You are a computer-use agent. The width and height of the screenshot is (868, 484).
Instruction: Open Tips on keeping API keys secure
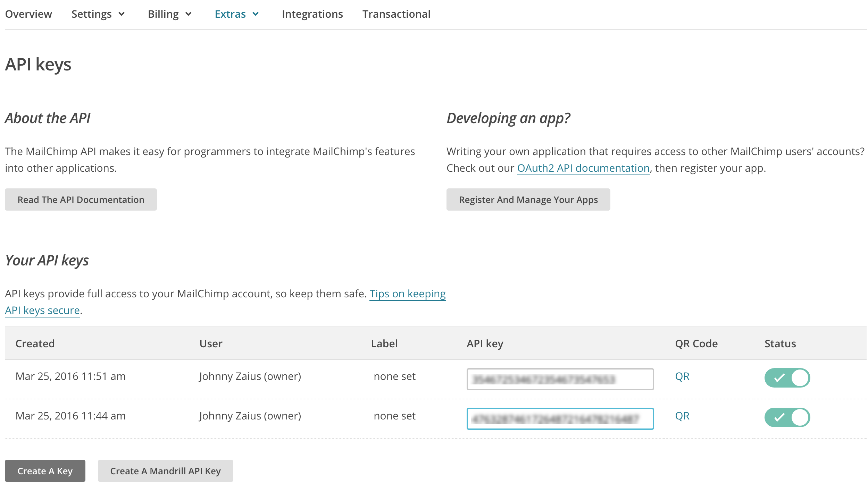pyautogui.click(x=408, y=294)
